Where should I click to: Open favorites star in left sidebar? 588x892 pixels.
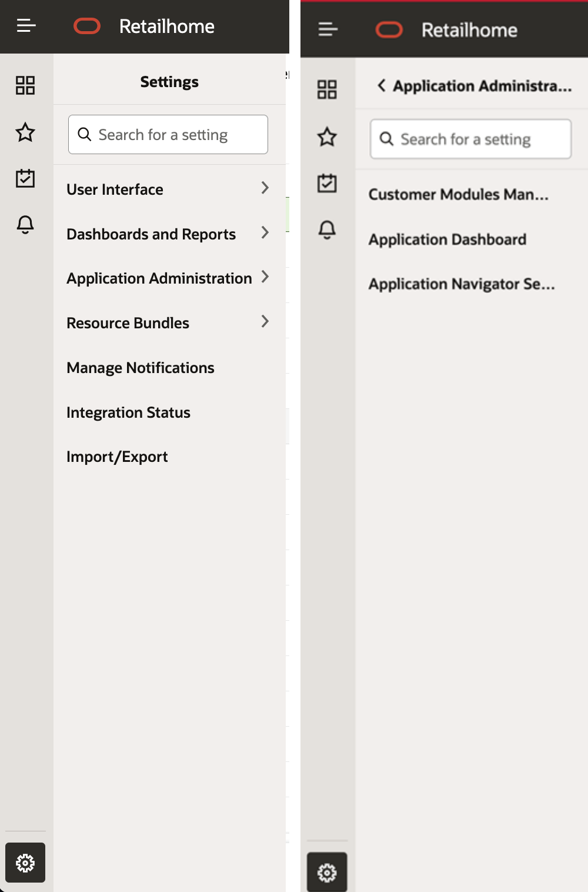25,132
